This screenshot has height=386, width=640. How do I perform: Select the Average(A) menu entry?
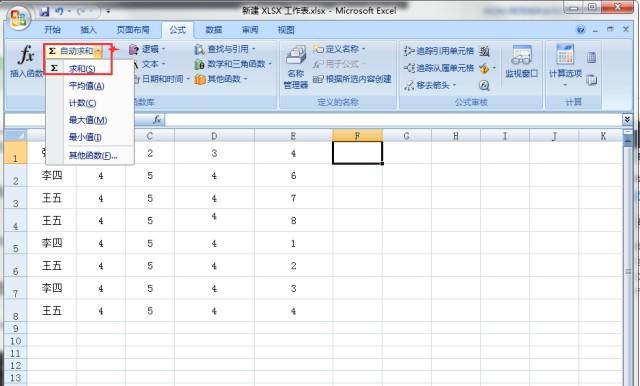point(87,86)
